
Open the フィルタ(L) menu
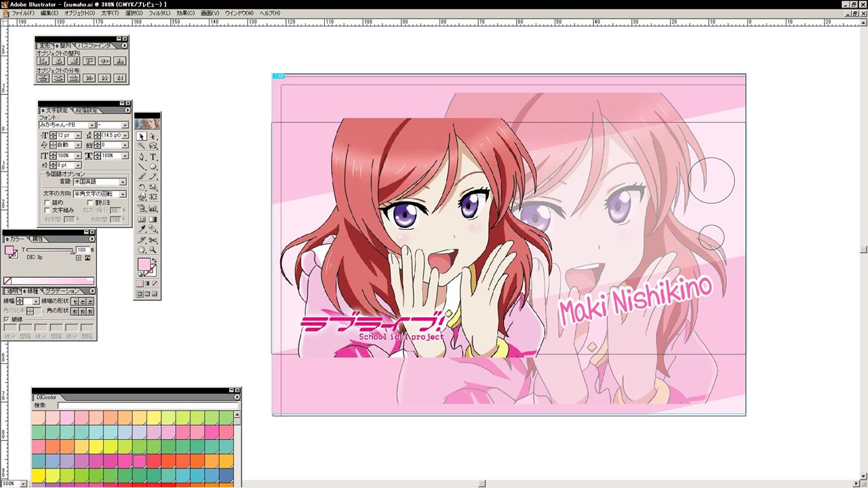pos(159,13)
